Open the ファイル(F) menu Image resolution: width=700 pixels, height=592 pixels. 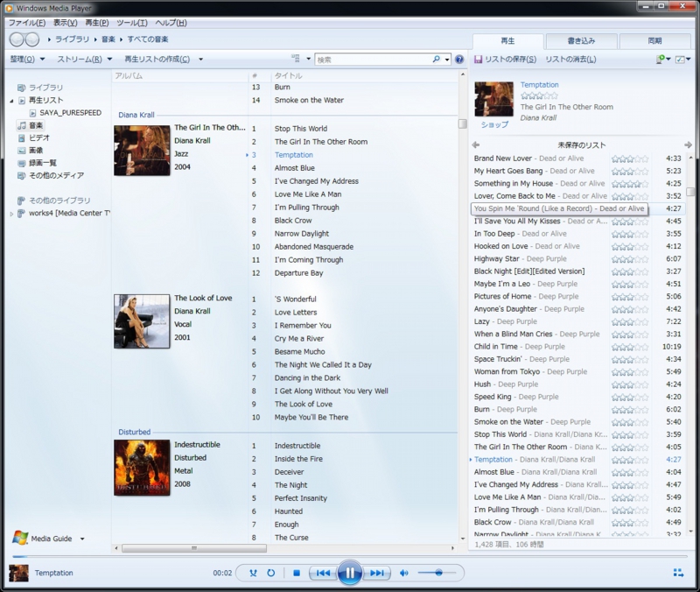[27, 23]
